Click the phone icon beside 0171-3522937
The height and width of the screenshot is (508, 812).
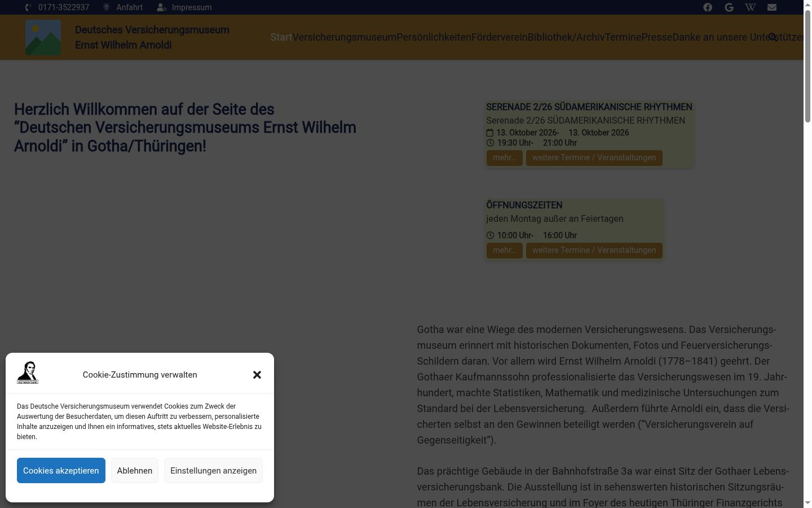(29, 7)
